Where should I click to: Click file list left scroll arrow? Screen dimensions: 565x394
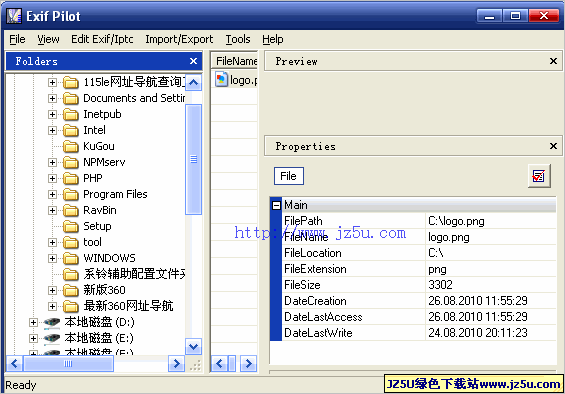pos(219,363)
